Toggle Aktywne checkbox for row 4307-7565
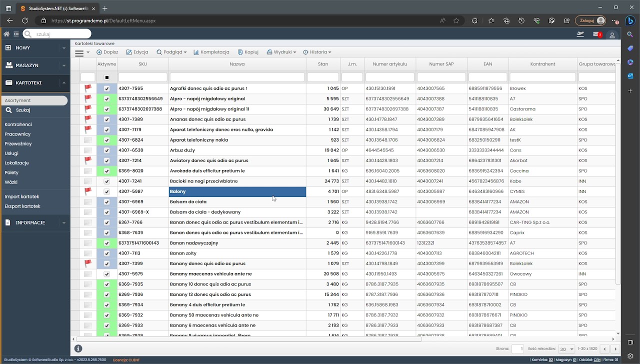This screenshot has height=364, width=640. (x=106, y=88)
